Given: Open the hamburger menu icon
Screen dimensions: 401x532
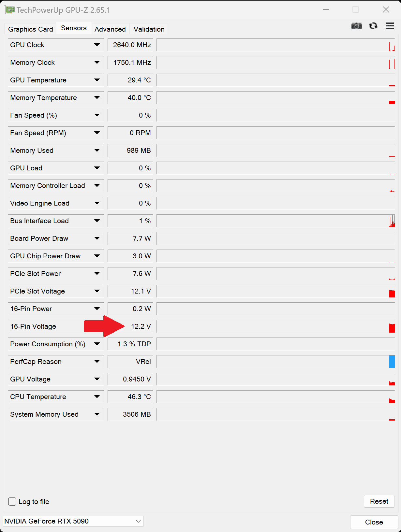Looking at the screenshot, I should (390, 26).
